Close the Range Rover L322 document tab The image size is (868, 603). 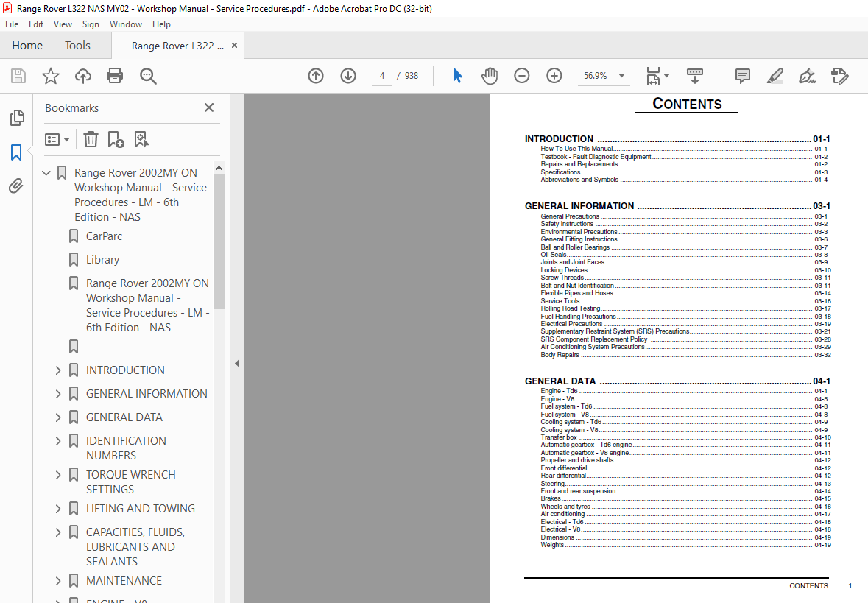click(x=235, y=46)
